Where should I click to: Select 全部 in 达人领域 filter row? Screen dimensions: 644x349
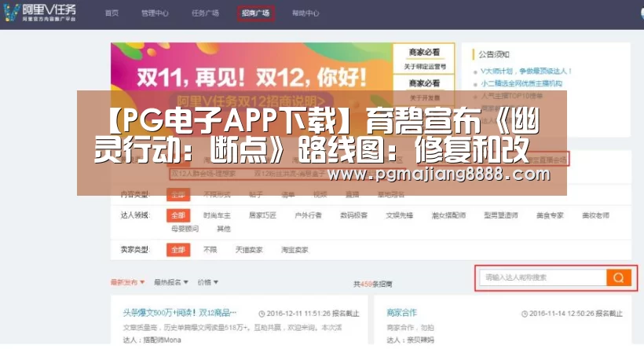pos(178,215)
